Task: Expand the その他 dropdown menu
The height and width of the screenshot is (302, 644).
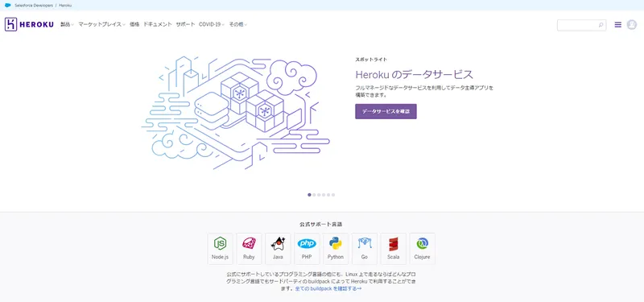Action: pyautogui.click(x=237, y=24)
